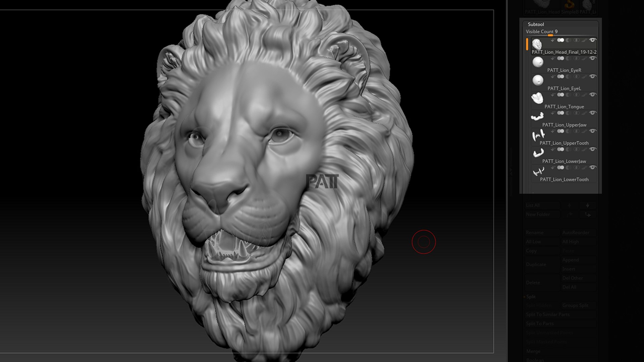Click the Groups Split button

(579, 305)
